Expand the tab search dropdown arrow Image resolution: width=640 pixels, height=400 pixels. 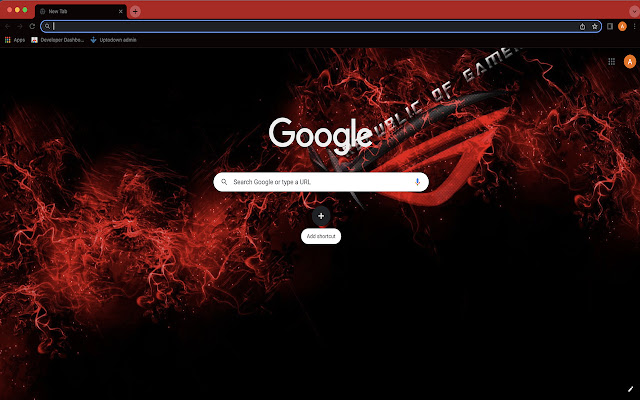[634, 12]
